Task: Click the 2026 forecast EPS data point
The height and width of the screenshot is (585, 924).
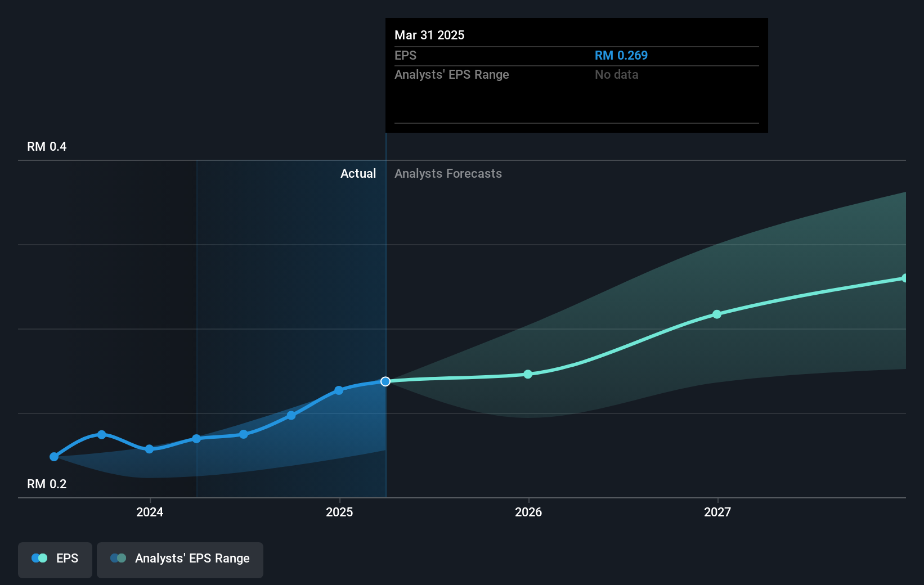Action: coord(528,374)
